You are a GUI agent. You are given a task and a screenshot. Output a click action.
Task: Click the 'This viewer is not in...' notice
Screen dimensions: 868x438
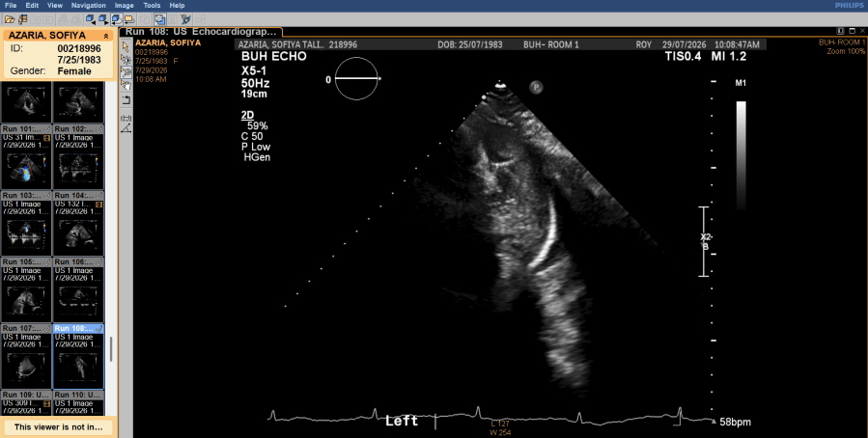coord(59,427)
